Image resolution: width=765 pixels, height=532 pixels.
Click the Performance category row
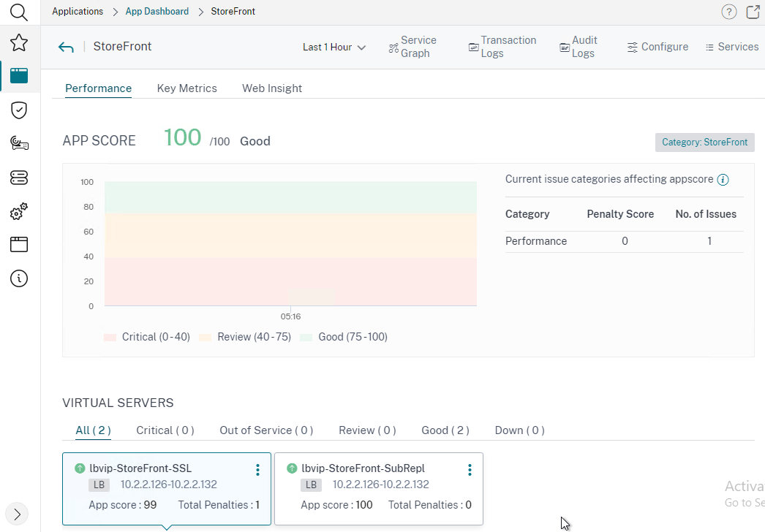click(625, 241)
